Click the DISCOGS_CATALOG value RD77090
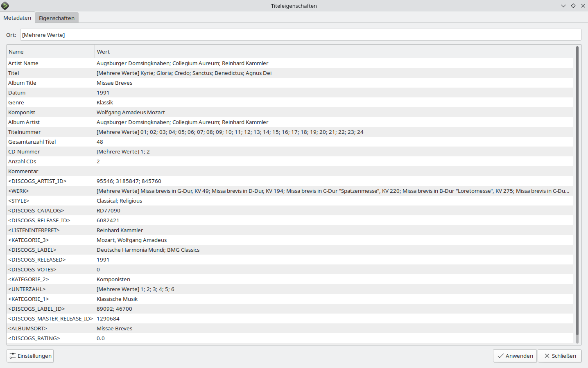Viewport: 588px width, 368px height. (x=109, y=210)
